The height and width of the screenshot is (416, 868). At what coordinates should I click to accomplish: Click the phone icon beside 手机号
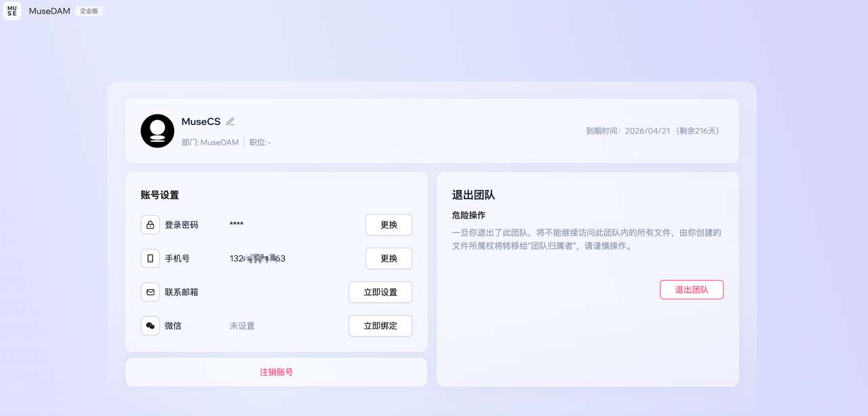[x=150, y=258]
